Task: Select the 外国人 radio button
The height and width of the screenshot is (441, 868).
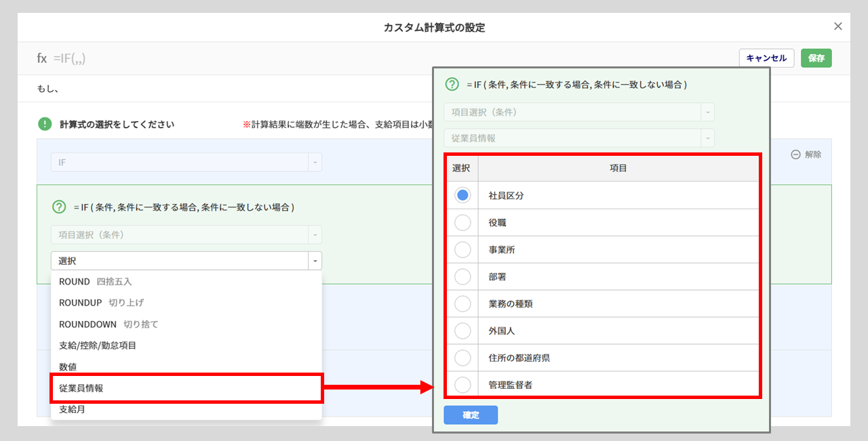Action: pyautogui.click(x=462, y=331)
